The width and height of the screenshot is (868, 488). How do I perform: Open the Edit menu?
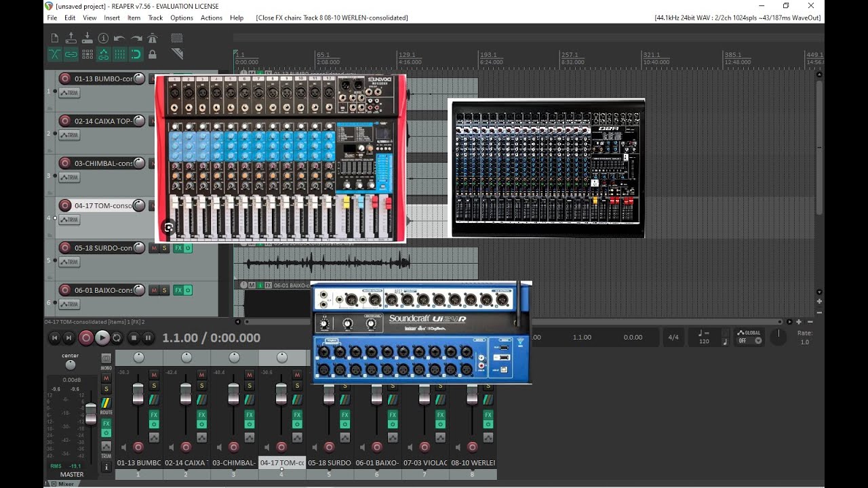pyautogui.click(x=70, y=18)
